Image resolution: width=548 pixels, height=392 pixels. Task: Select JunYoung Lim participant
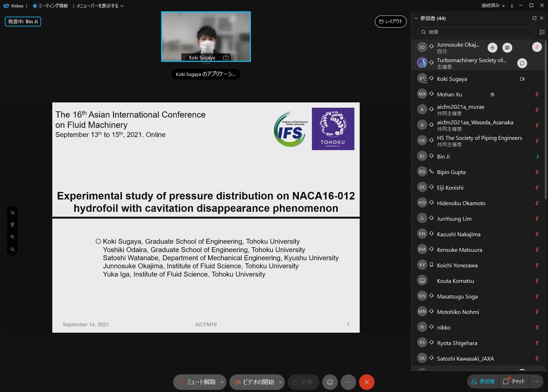pos(478,219)
